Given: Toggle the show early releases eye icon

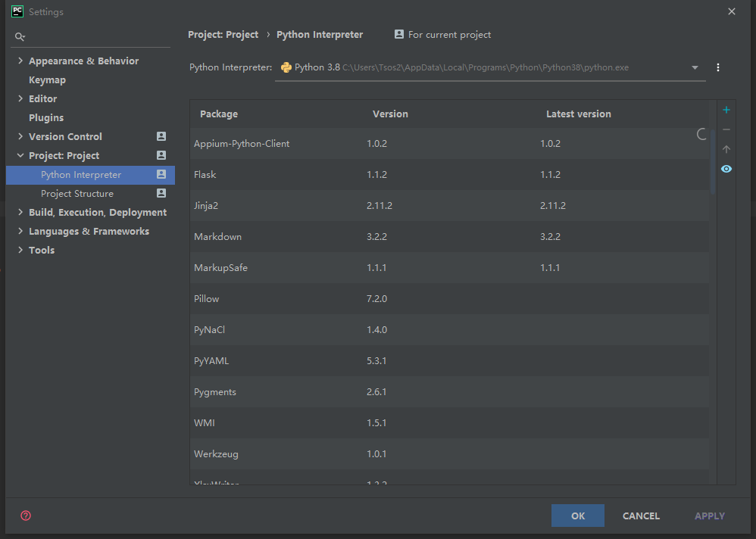Looking at the screenshot, I should click(x=726, y=169).
